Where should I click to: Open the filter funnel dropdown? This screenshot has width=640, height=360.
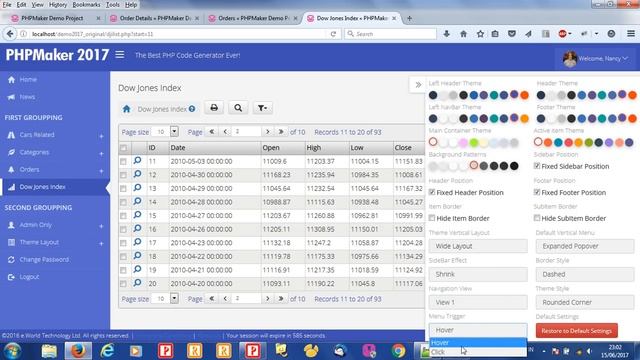click(262, 108)
